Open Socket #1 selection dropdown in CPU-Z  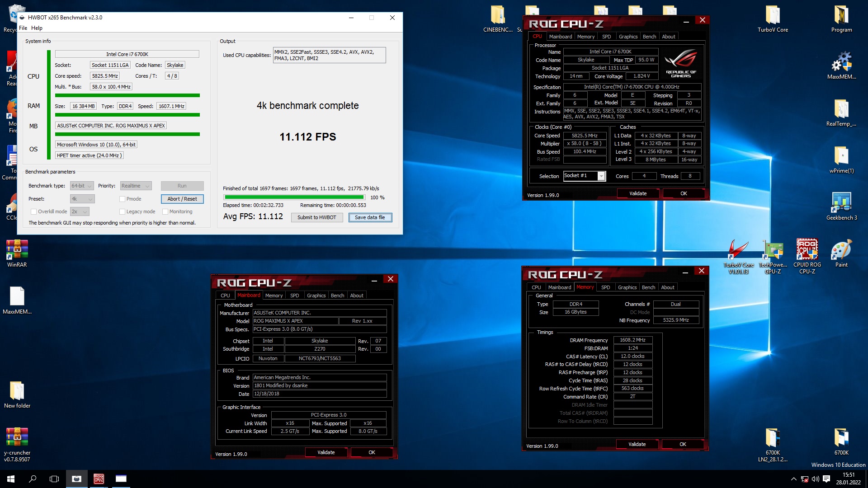click(584, 176)
